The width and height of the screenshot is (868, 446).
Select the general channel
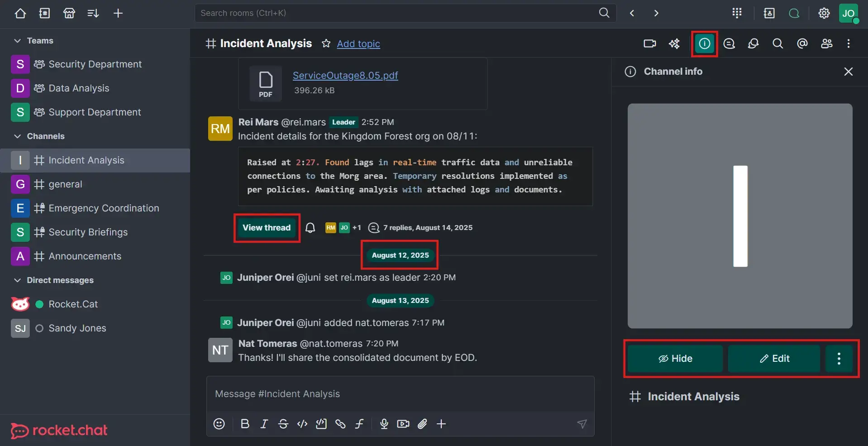point(95,184)
